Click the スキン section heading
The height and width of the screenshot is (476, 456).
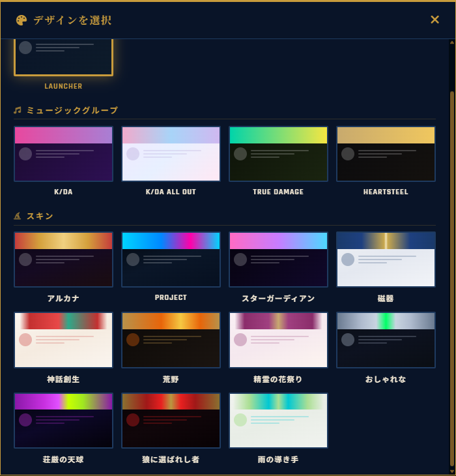pyautogui.click(x=40, y=216)
